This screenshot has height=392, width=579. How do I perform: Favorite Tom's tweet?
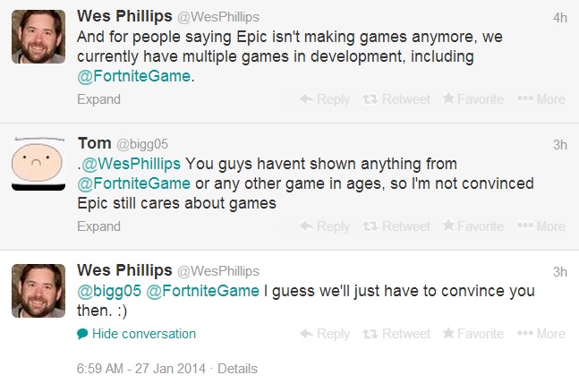(474, 226)
